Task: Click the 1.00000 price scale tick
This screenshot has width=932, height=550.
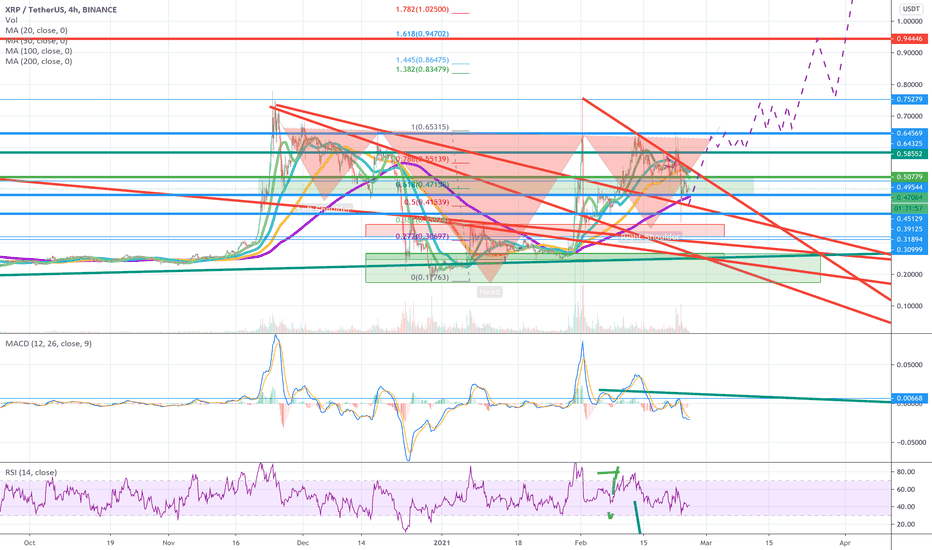Action: click(x=909, y=21)
